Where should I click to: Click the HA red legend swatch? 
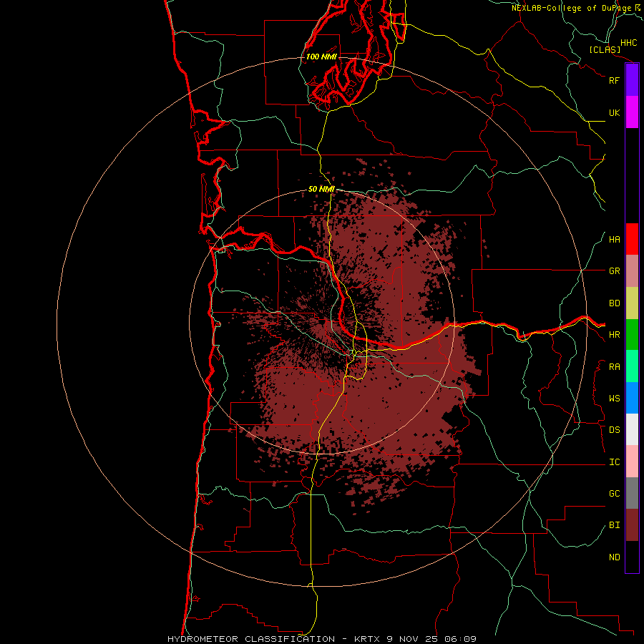point(632,239)
